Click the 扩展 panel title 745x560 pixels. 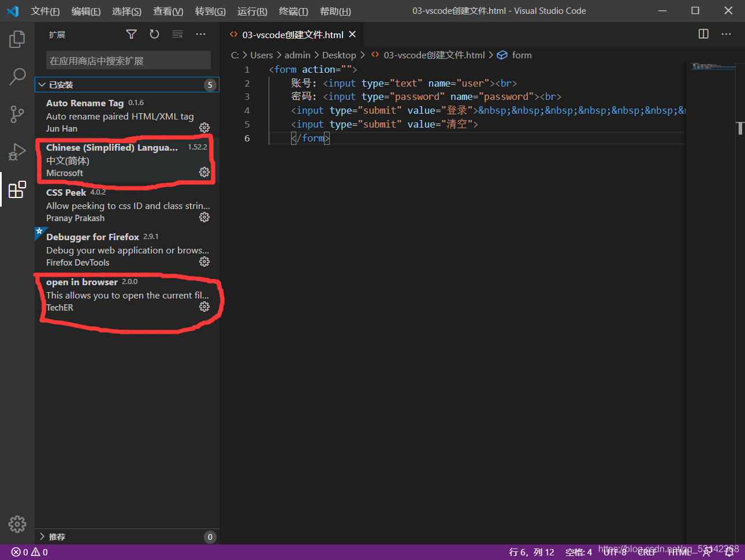tap(57, 35)
